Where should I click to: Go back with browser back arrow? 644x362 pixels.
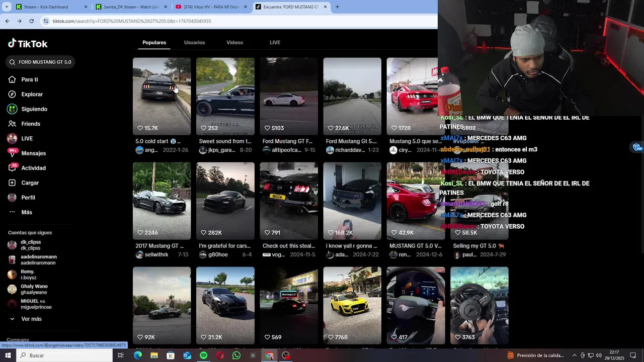pyautogui.click(x=7, y=21)
